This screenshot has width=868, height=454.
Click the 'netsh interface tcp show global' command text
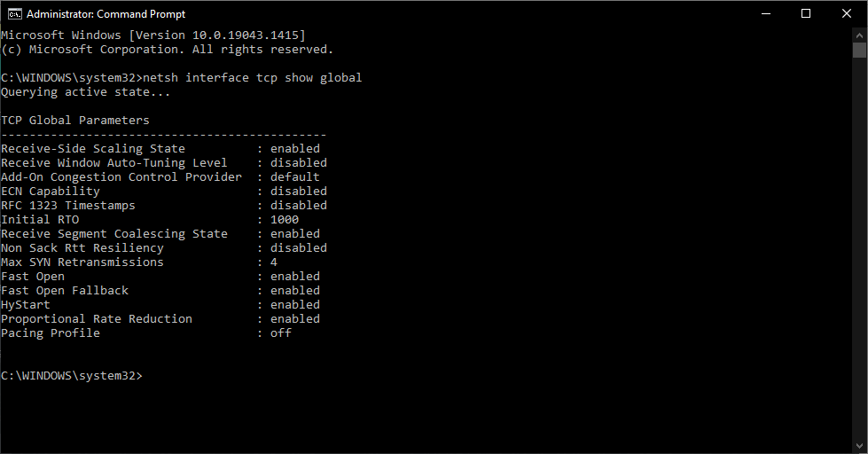253,78
